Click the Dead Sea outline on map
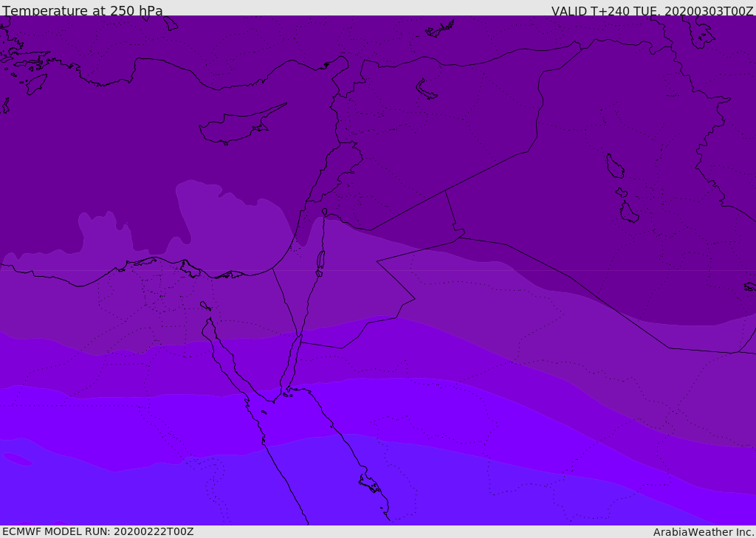 [x=320, y=259]
